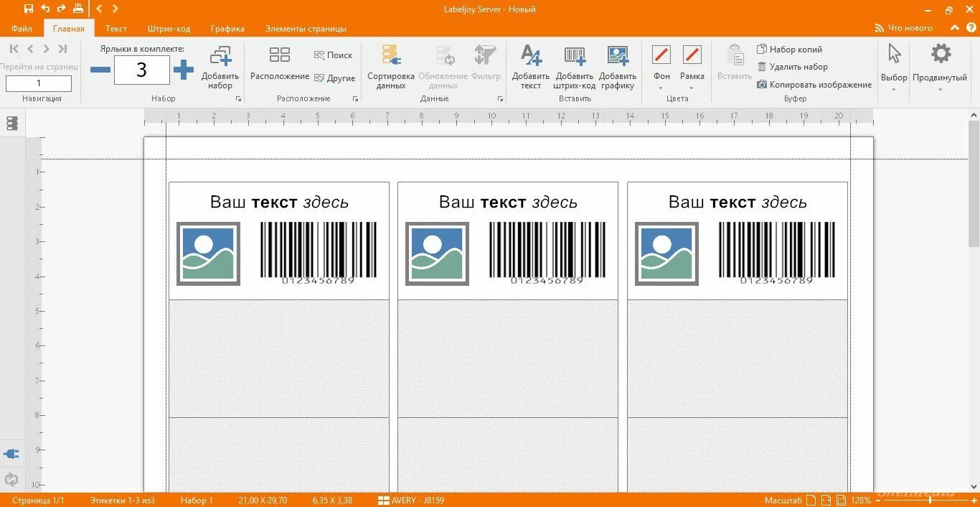Jump to first page navigation arrow
This screenshot has height=507, width=980.
(x=14, y=49)
